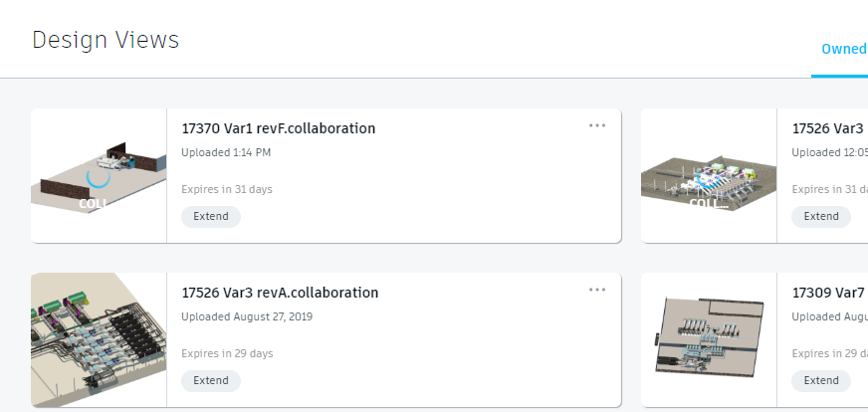Click Extend on the 17309 Var7 card
This screenshot has width=868, height=412.
click(821, 380)
